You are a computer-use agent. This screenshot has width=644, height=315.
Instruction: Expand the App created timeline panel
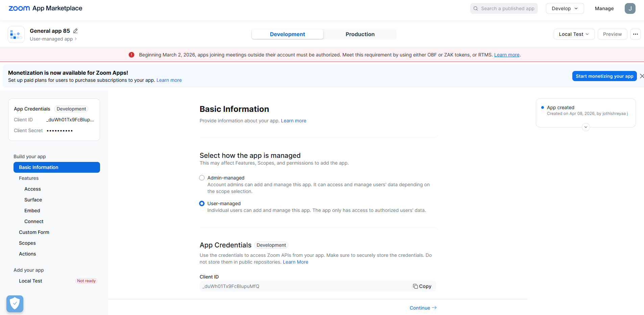coord(586,127)
